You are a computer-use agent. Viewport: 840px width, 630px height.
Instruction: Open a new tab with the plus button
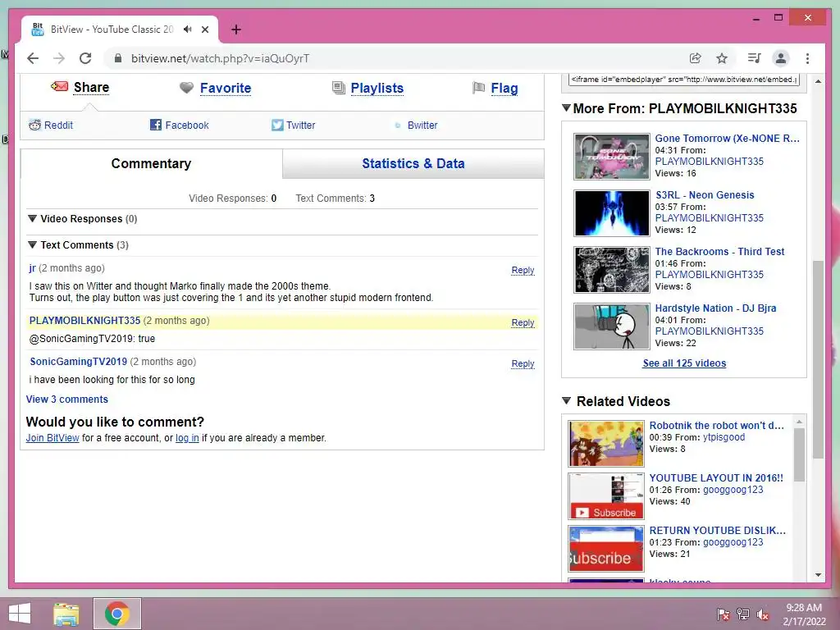[x=235, y=30]
